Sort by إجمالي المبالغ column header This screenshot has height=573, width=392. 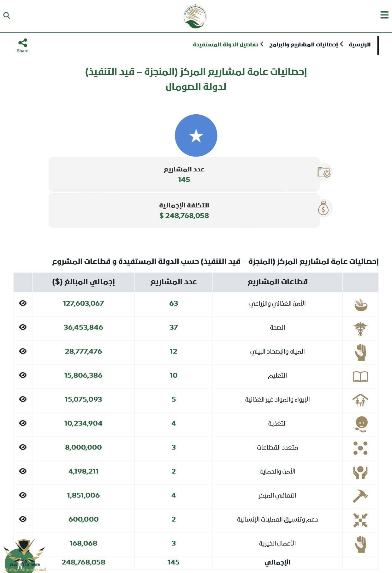click(x=83, y=282)
